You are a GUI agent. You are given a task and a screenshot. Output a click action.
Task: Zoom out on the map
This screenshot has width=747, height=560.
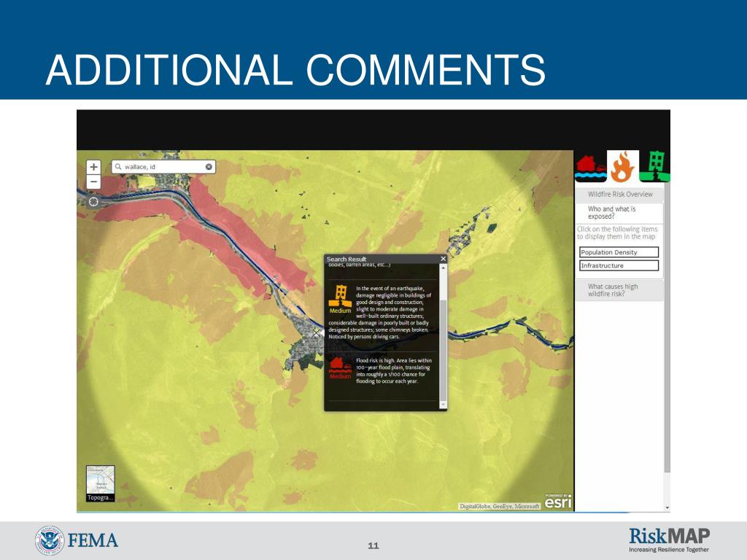tap(94, 182)
